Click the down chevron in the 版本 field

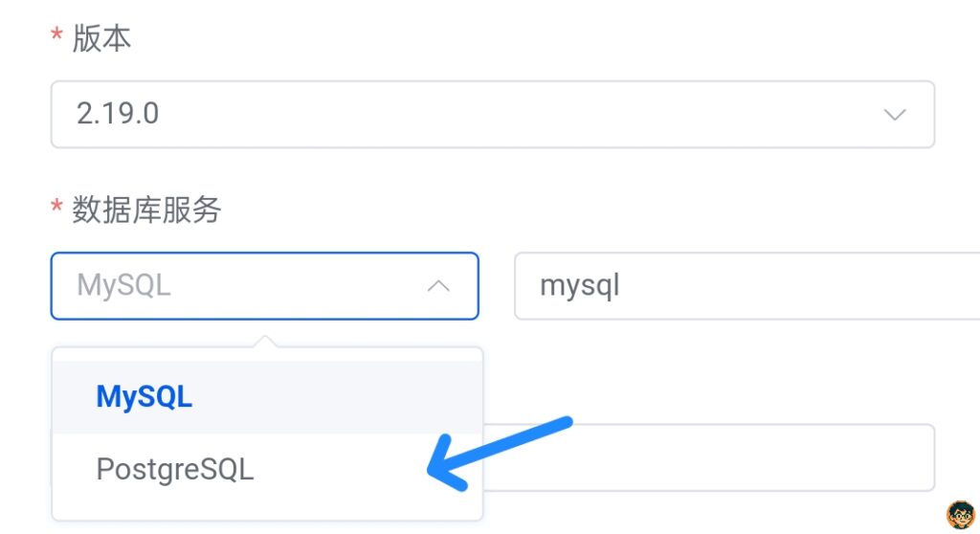[895, 115]
